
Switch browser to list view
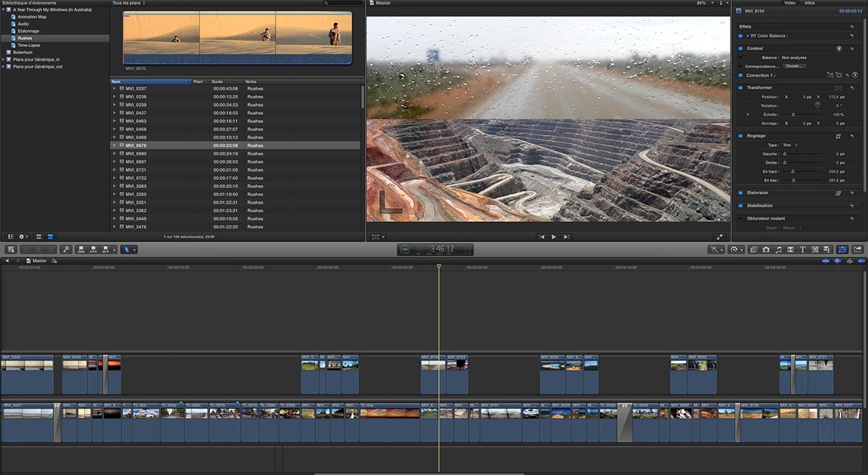click(x=51, y=236)
